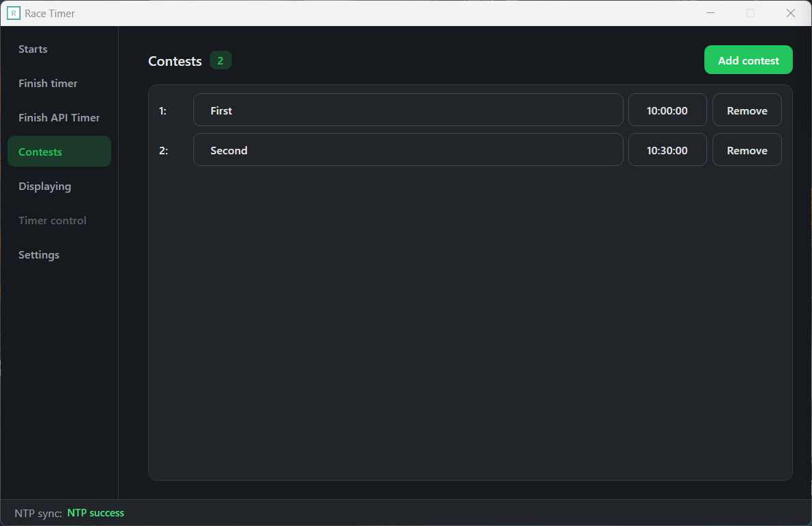Open the Finish API Timer page
Screen dimensions: 812x526
tap(59, 117)
